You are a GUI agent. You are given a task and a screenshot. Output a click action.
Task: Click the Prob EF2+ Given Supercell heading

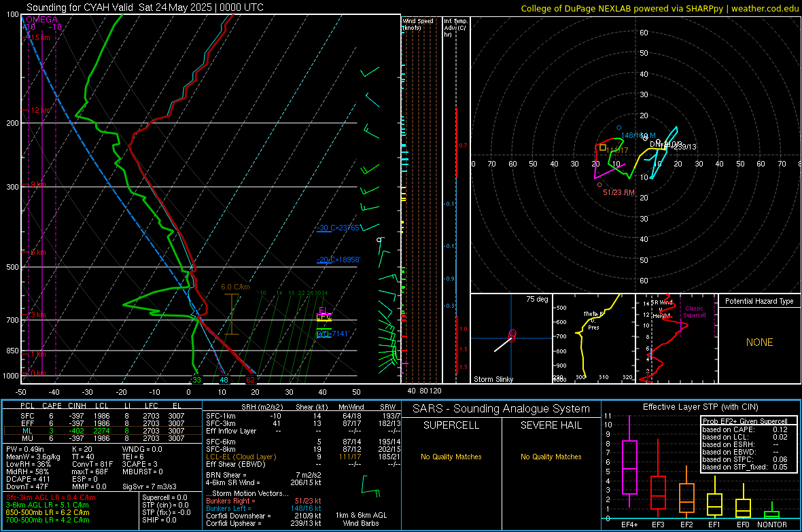[745, 421]
